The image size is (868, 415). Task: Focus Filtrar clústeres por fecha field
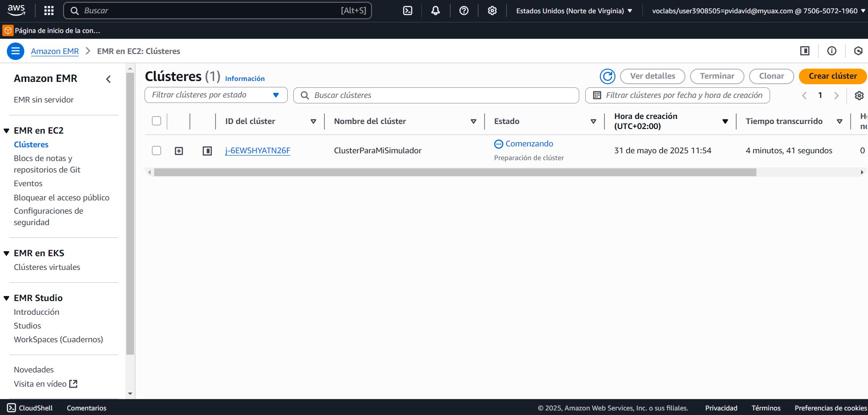pyautogui.click(x=677, y=95)
